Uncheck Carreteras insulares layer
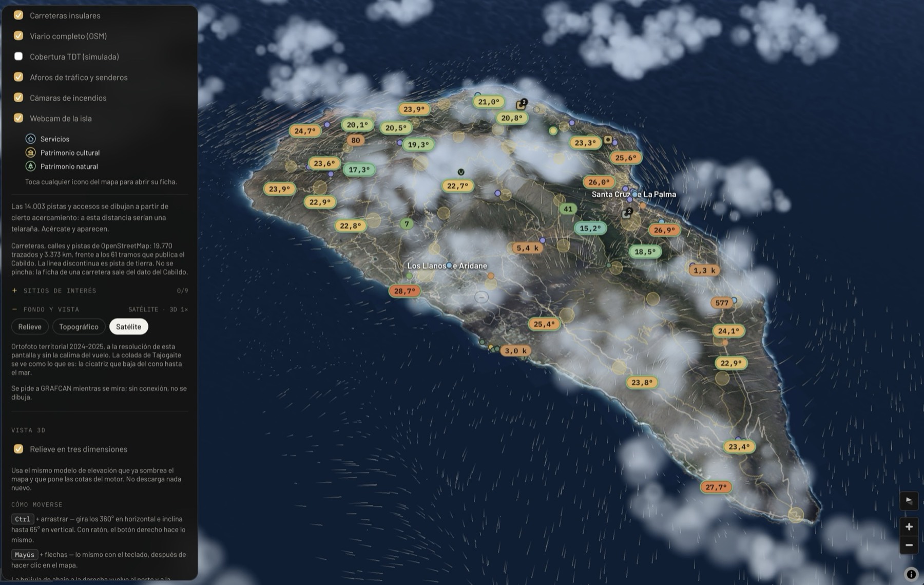 point(18,15)
